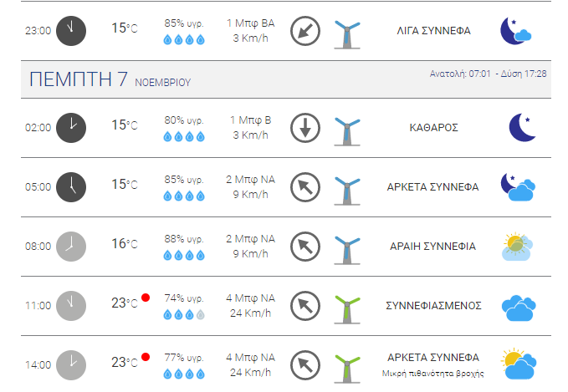Click the Ανατολή 07:01 sunrise text
The height and width of the screenshot is (392, 568).
pyautogui.click(x=460, y=74)
